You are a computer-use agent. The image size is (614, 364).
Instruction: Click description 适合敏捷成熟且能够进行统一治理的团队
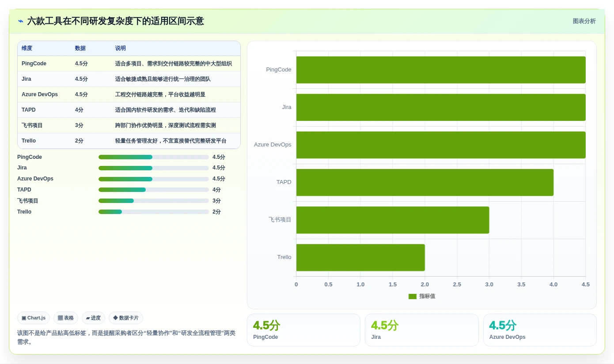163,79
